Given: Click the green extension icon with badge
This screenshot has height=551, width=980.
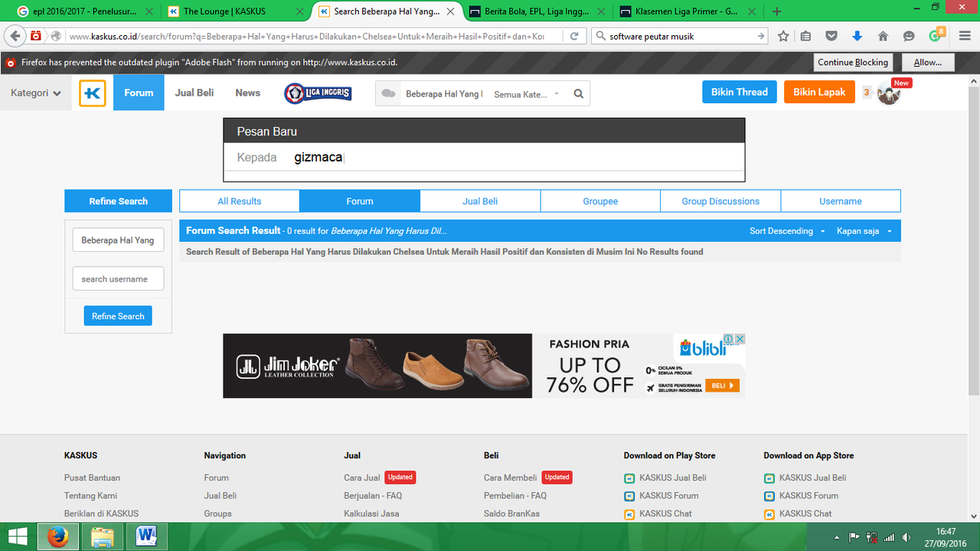Looking at the screenshot, I should [936, 35].
